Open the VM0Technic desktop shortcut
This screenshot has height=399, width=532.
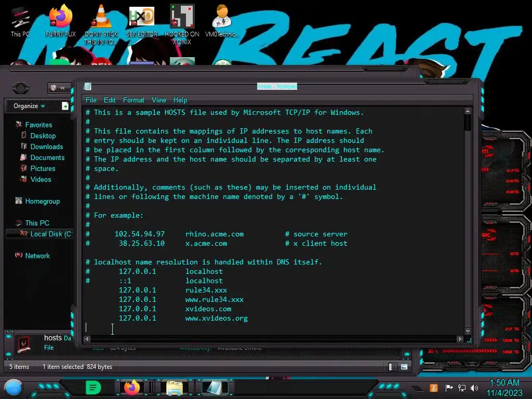(x=222, y=21)
